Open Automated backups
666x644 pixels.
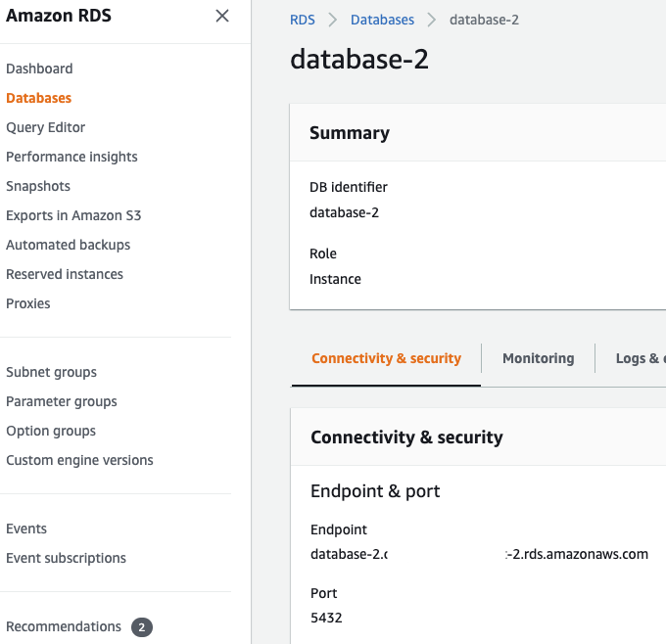point(68,245)
